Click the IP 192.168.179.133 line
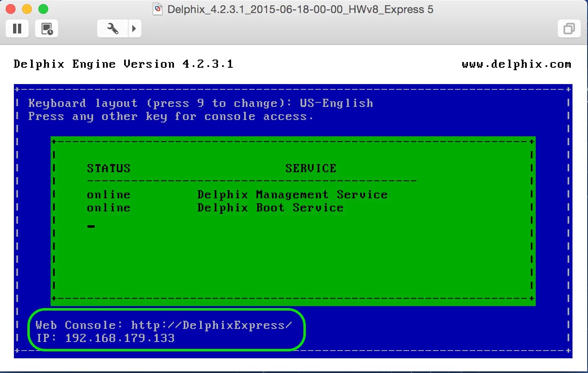Image resolution: width=588 pixels, height=373 pixels. coord(105,338)
